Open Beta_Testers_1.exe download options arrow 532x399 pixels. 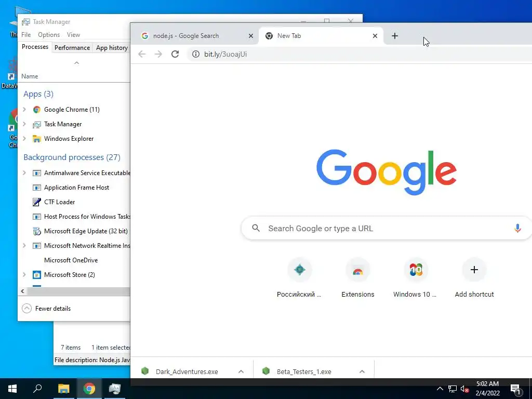point(362,371)
